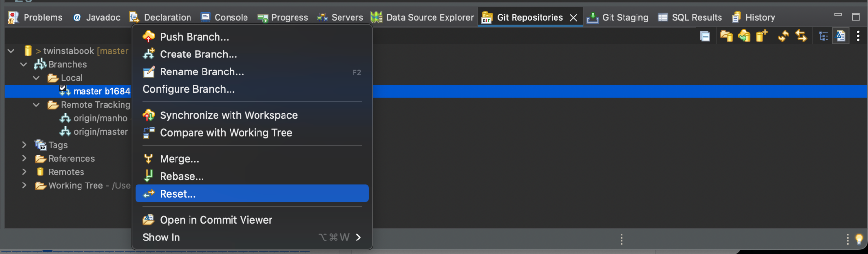Image resolution: width=868 pixels, height=254 pixels.
Task: Collapse all nodes in Git Repositories view
Action: tap(705, 36)
